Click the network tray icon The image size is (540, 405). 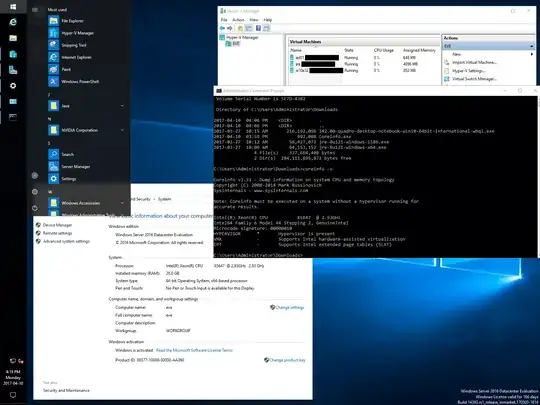pyautogui.click(x=13, y=361)
